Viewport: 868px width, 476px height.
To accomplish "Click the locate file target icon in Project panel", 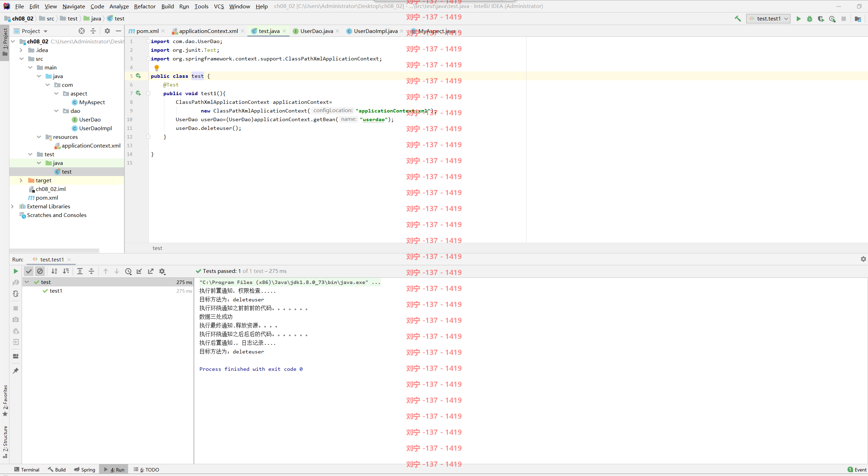I will click(82, 31).
